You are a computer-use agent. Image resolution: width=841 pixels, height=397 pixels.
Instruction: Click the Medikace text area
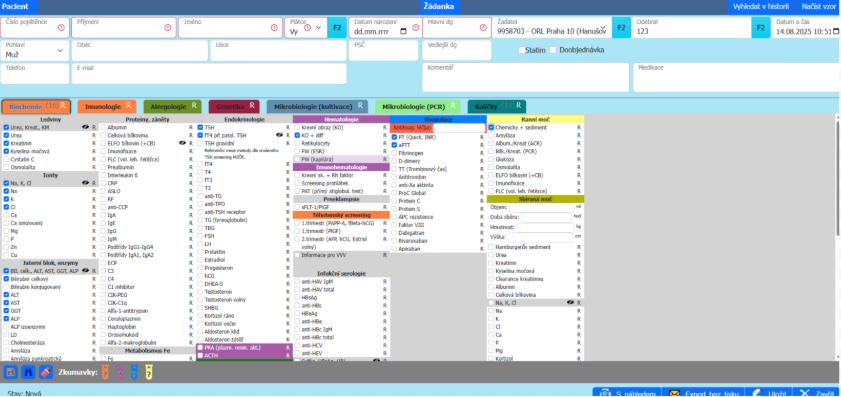[737, 77]
